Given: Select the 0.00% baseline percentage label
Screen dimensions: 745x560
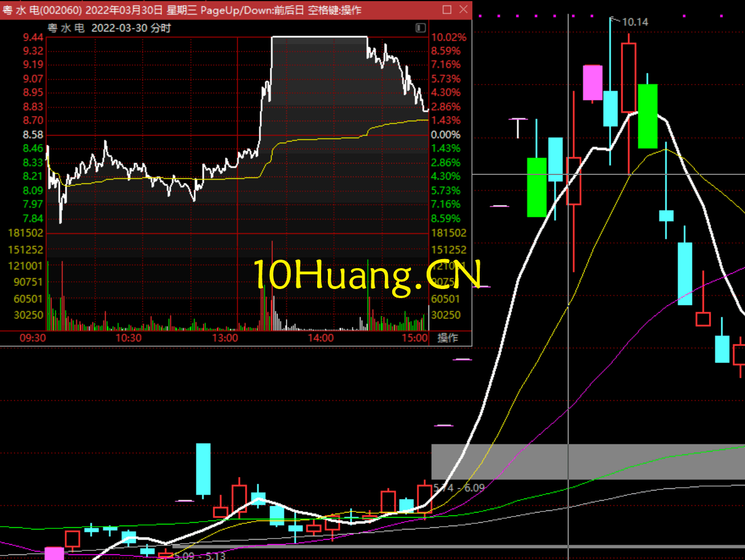Looking at the screenshot, I should (x=446, y=134).
